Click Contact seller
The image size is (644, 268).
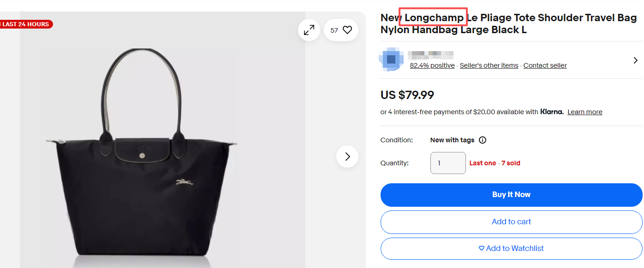(545, 65)
